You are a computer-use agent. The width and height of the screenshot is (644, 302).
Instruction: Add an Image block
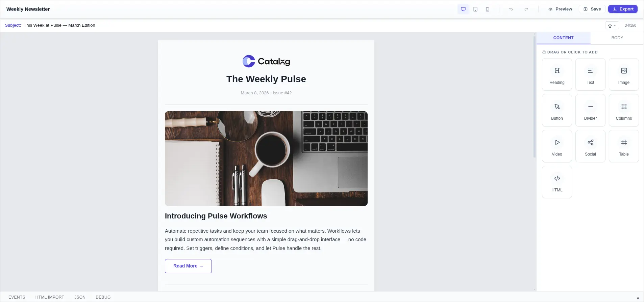point(624,74)
